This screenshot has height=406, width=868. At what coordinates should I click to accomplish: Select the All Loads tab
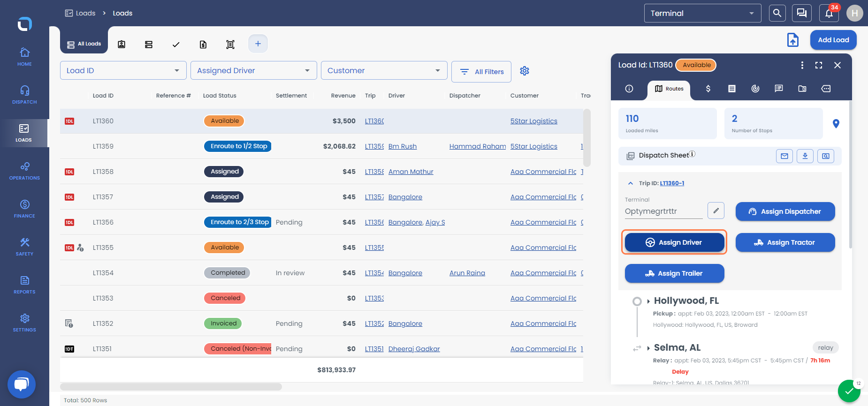(84, 44)
